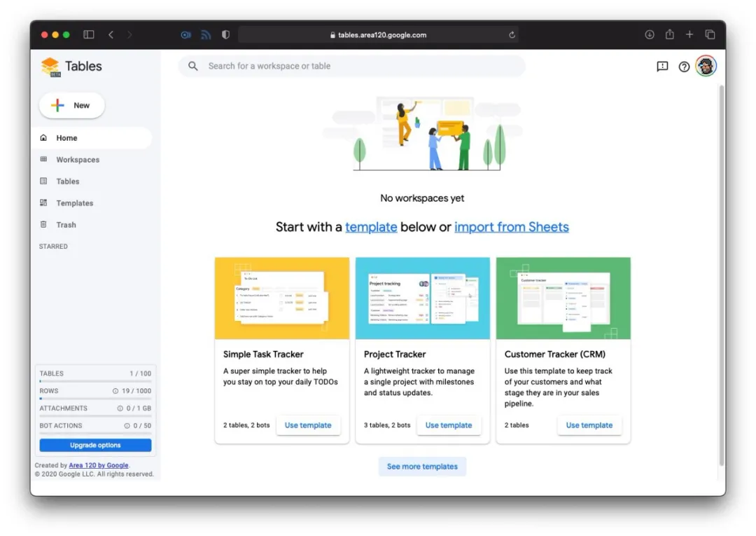Click the Tables usage progress bar
Screen dimensions: 756x536
coord(95,381)
